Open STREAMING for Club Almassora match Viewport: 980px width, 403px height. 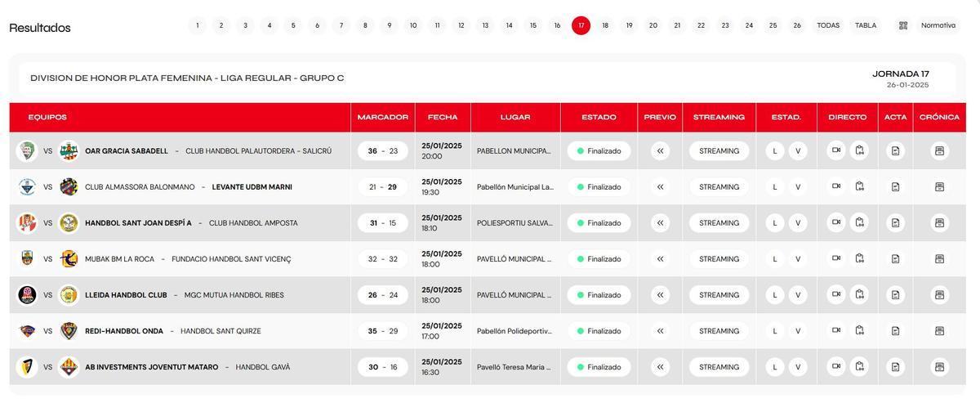click(x=719, y=187)
